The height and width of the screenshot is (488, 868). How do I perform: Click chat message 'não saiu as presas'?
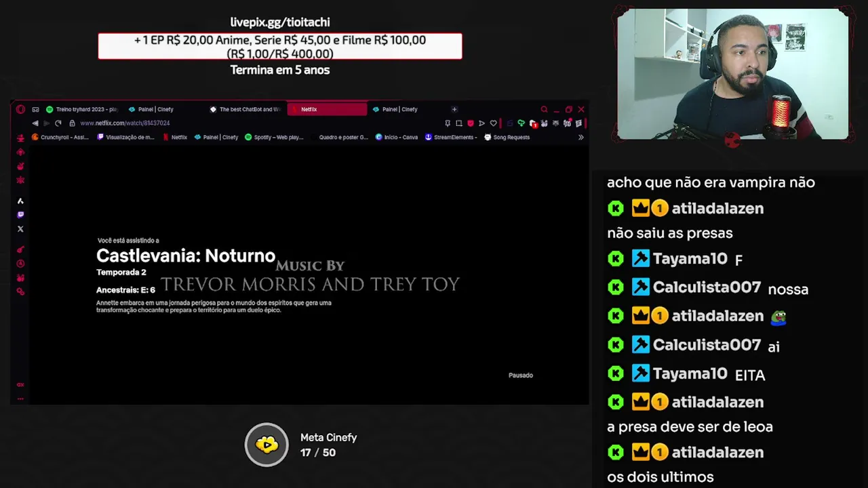(670, 233)
